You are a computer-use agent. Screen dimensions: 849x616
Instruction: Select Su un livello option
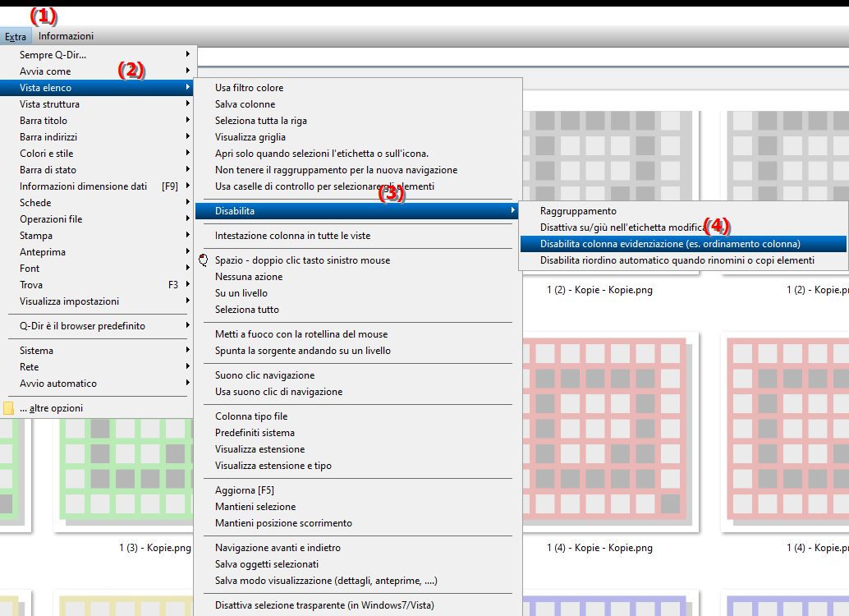[357, 293]
